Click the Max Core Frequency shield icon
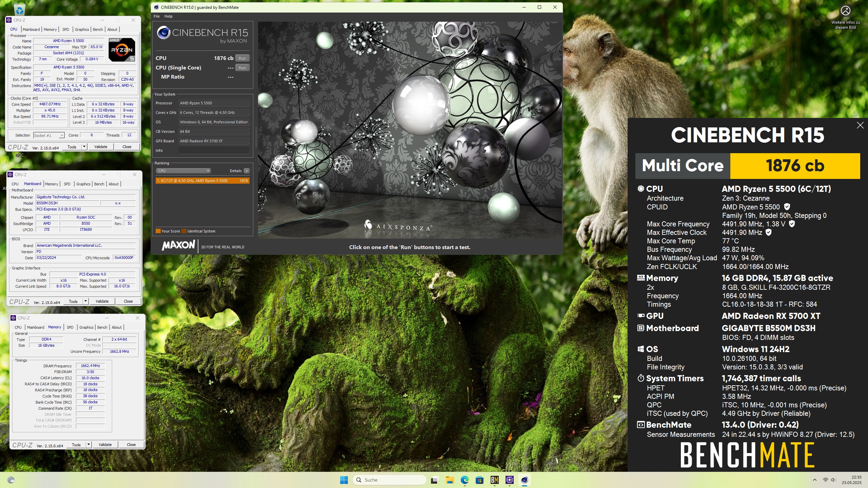The height and width of the screenshot is (488, 868). click(x=792, y=224)
